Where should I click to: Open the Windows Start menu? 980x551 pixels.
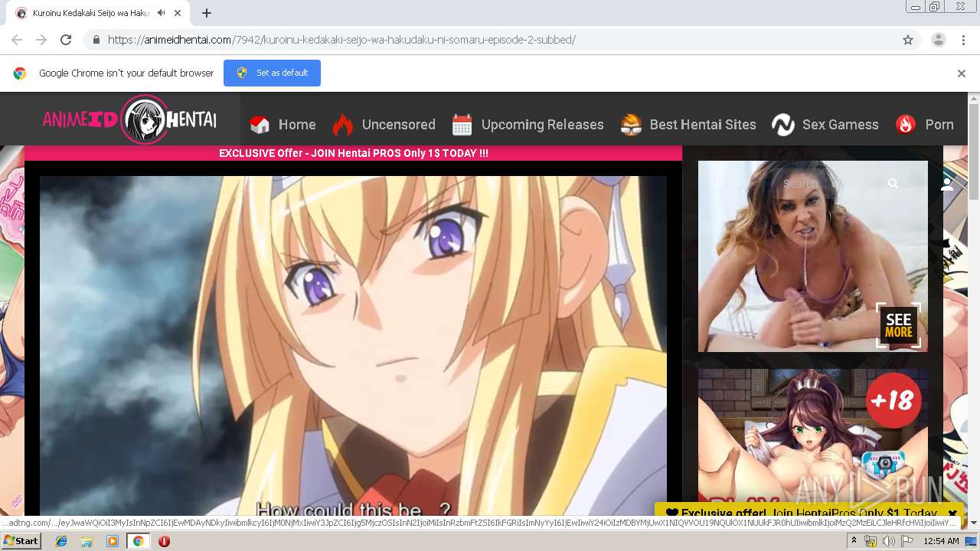pos(21,541)
